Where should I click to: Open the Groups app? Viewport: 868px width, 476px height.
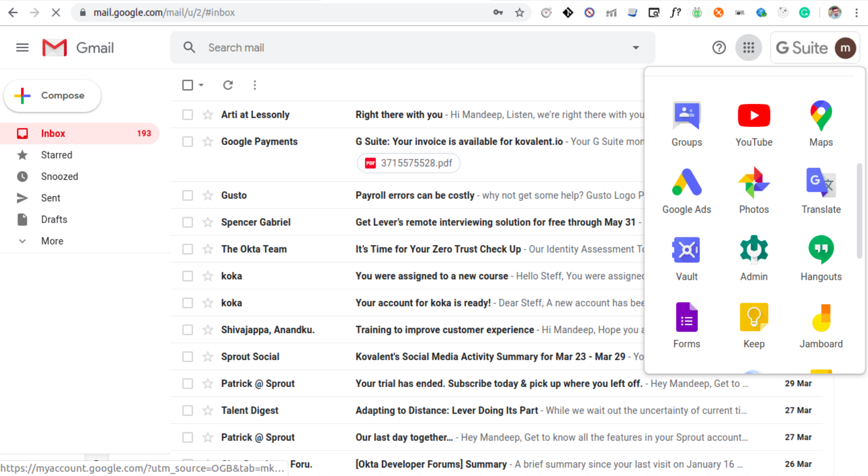(687, 124)
